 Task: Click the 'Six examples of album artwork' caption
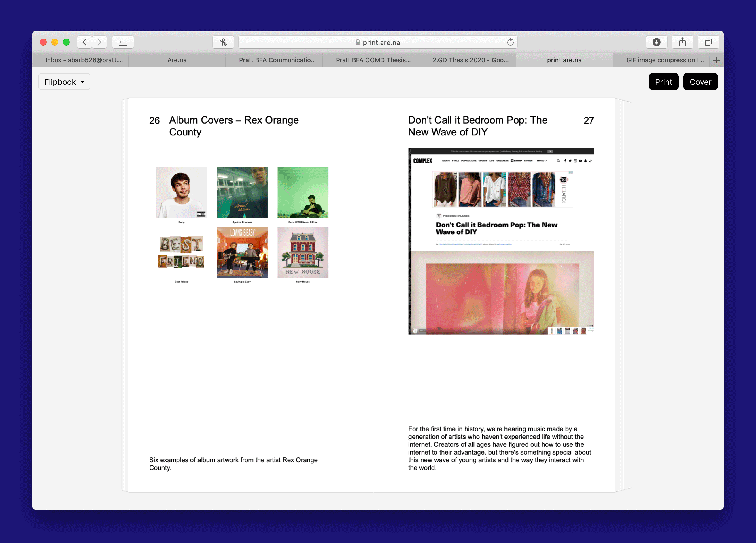click(233, 464)
